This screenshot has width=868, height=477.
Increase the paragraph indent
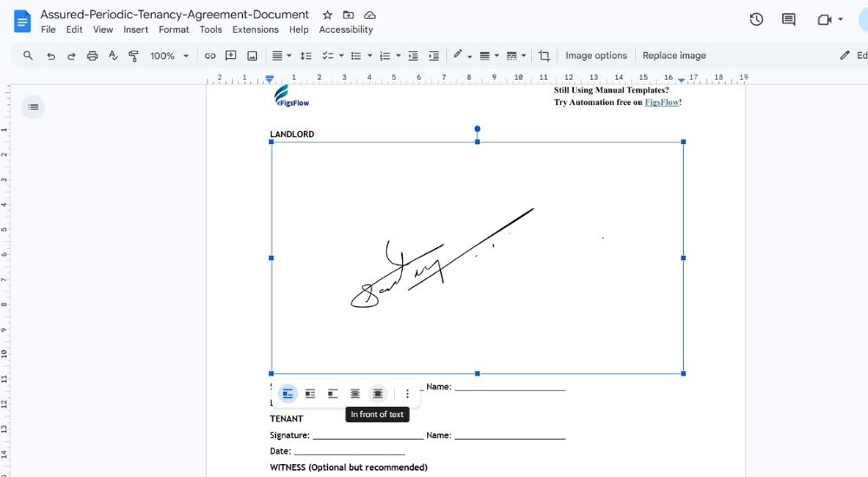click(434, 56)
